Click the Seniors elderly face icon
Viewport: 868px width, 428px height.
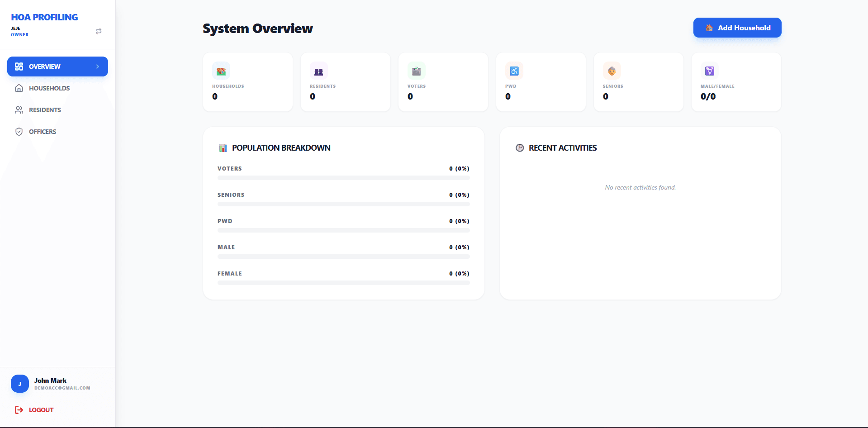[x=612, y=71]
